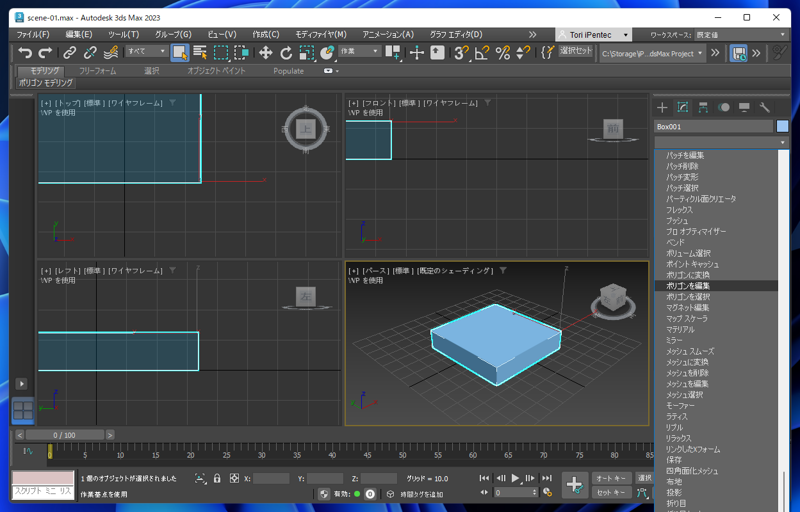Screen dimensions: 800x512
Task: Click the Play Animation button
Action: click(515, 478)
